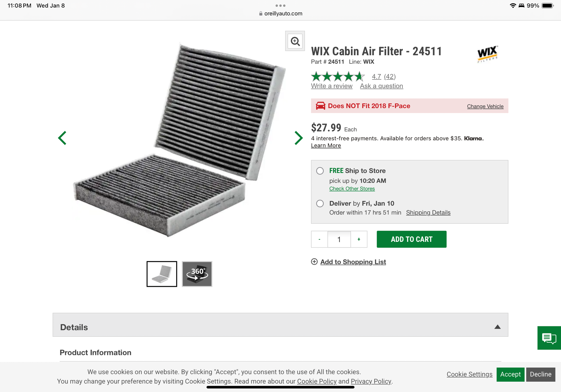This screenshot has width=561, height=392.
Task: Open the 360° view thumbnail
Action: tap(197, 274)
